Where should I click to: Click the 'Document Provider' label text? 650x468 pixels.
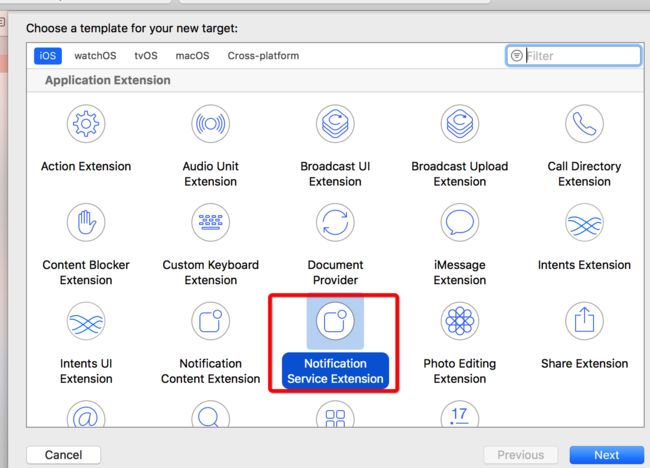[335, 272]
